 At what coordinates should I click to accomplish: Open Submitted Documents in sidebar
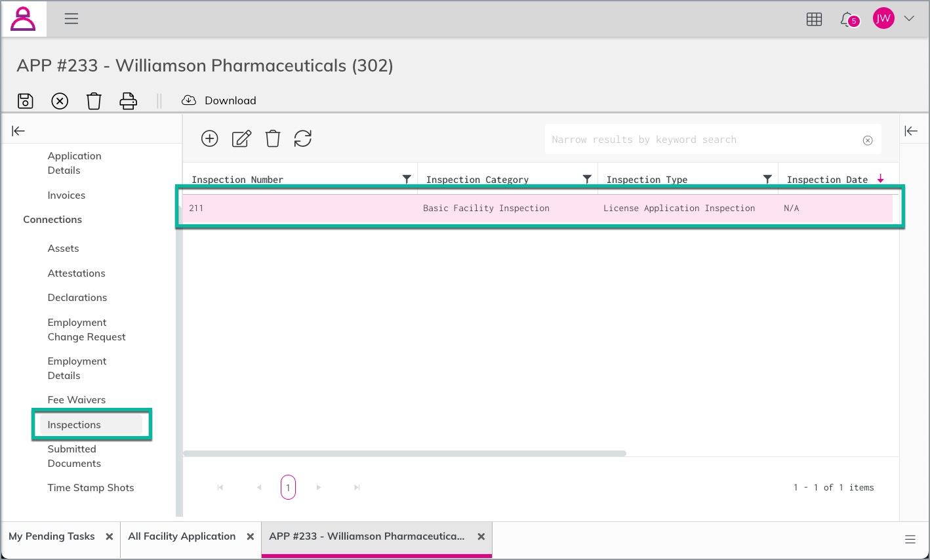[x=74, y=456]
